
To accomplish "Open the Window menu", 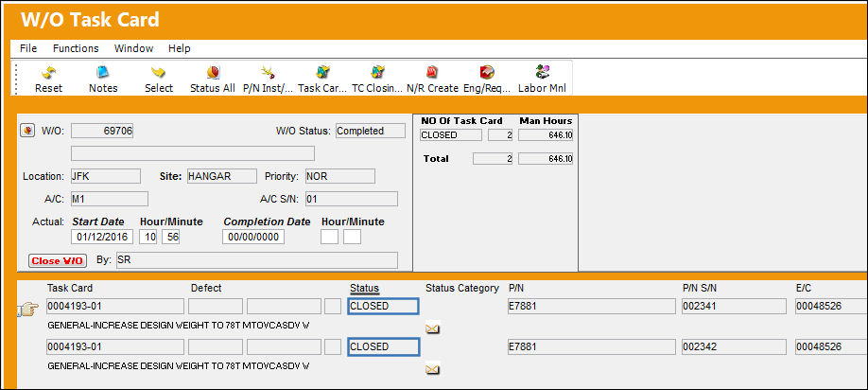I will coord(134,48).
